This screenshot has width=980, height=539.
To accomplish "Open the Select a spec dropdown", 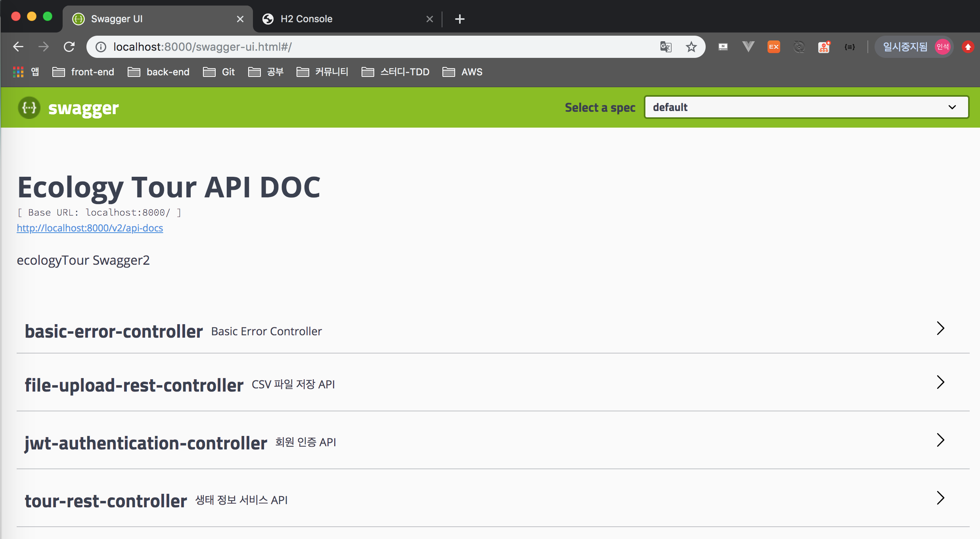I will point(806,107).
